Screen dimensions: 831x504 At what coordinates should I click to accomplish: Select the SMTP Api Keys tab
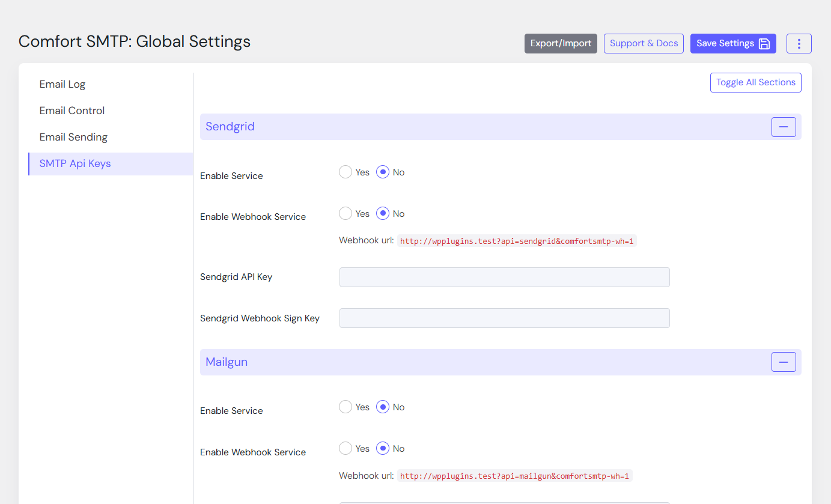pos(75,163)
